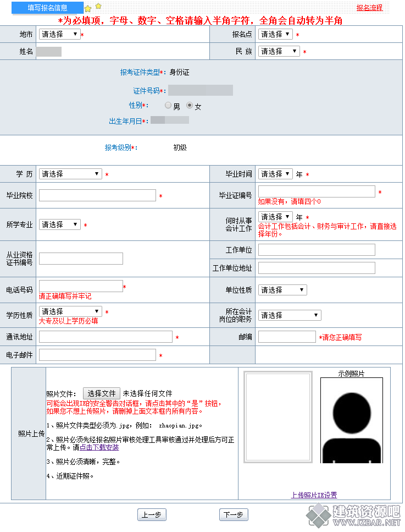Select the 女 gender radio button
This screenshot has width=405, height=532.
190,105
